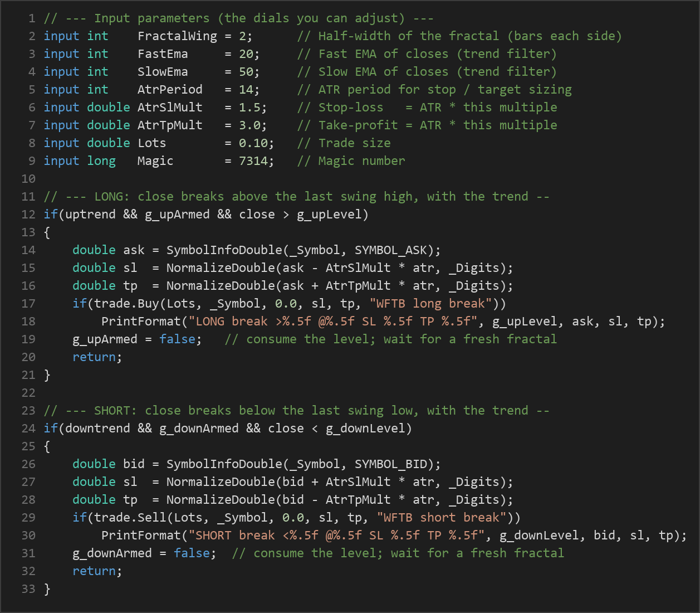Click the AtrPeriod value 14
This screenshot has height=613, width=700.
pyautogui.click(x=246, y=90)
